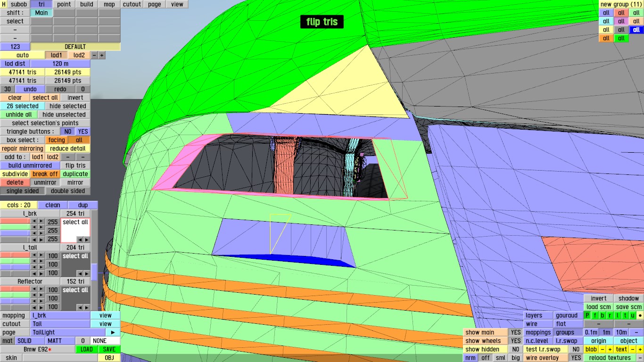Click the yellow H button beside subob
The height and width of the screenshot is (362, 644).
click(4, 4)
